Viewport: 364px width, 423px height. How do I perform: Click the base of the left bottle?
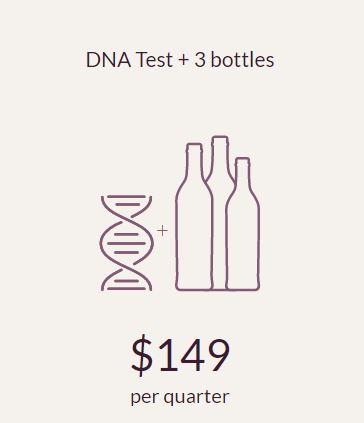click(x=194, y=286)
